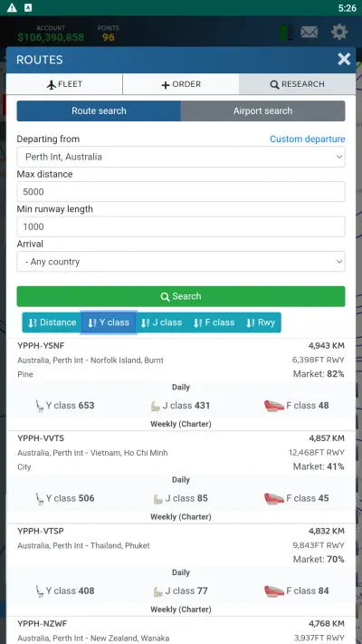Focus the Max distance input field
The height and width of the screenshot is (644, 362).
click(181, 192)
